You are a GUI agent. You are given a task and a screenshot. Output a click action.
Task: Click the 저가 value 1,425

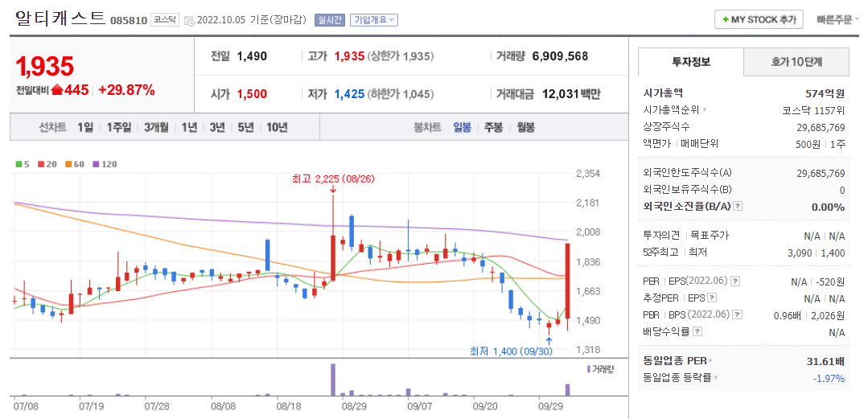[349, 94]
